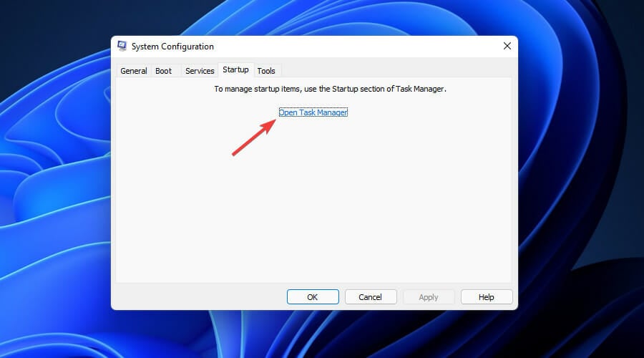This screenshot has width=644, height=358.
Task: Click the Cancel button
Action: 371,296
